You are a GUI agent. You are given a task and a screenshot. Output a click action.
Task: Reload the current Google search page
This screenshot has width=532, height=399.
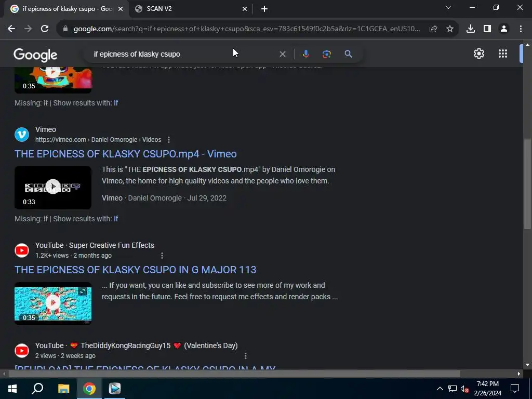click(x=45, y=29)
